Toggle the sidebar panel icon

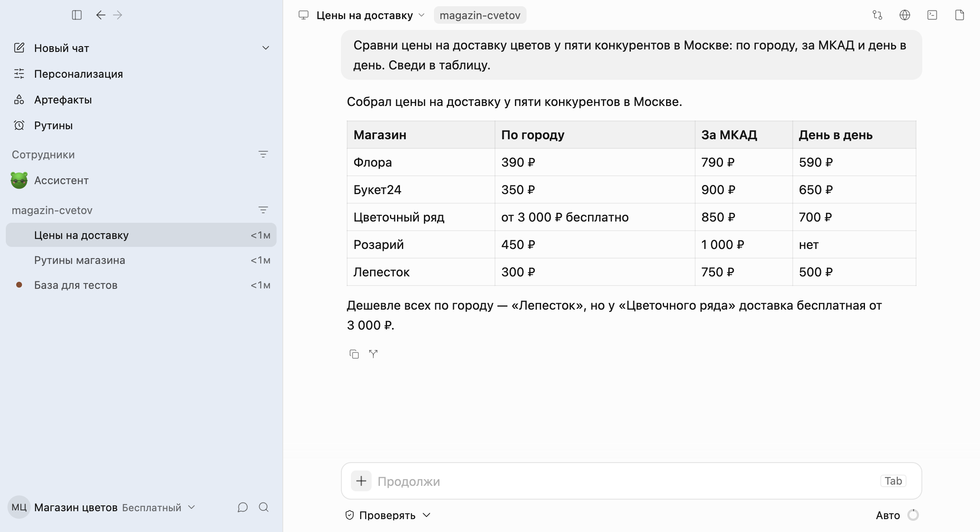pos(77,15)
